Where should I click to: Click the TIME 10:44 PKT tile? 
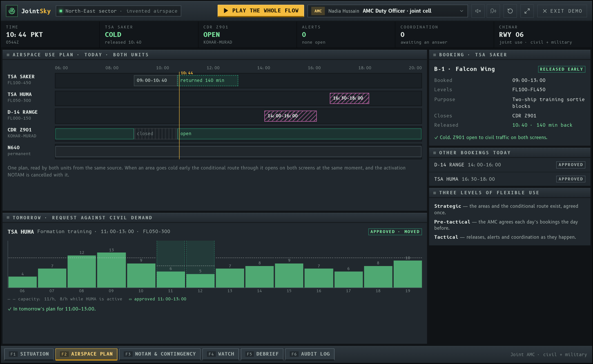point(50,34)
